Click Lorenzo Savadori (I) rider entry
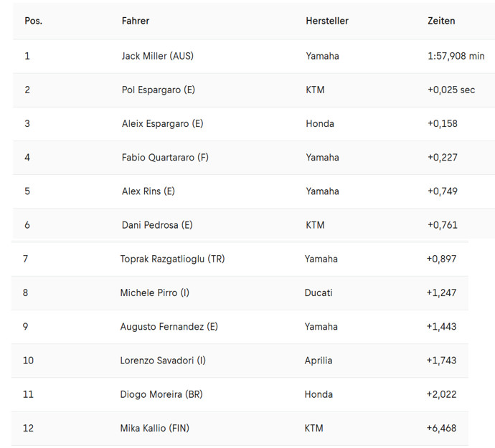Image resolution: width=495 pixels, height=448 pixels. click(x=163, y=361)
